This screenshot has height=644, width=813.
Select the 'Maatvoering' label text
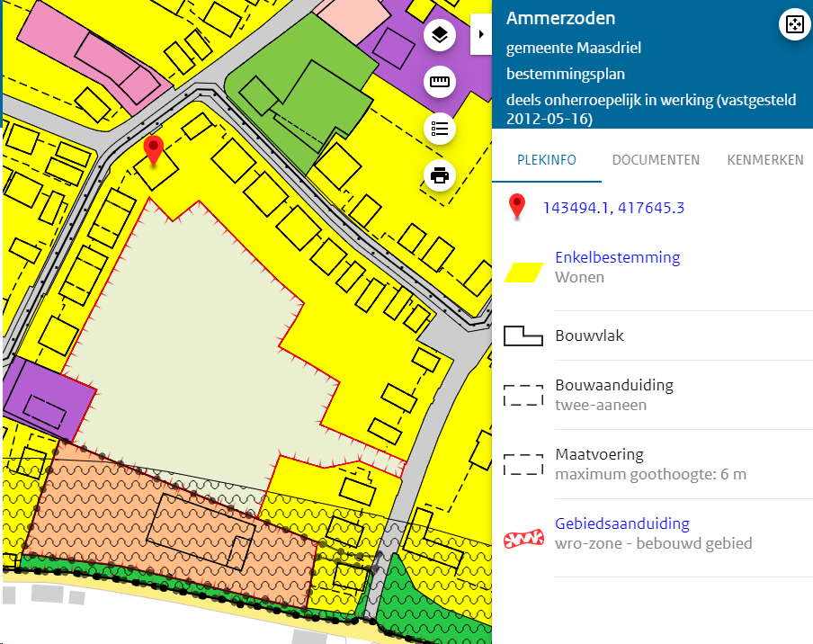tap(599, 455)
